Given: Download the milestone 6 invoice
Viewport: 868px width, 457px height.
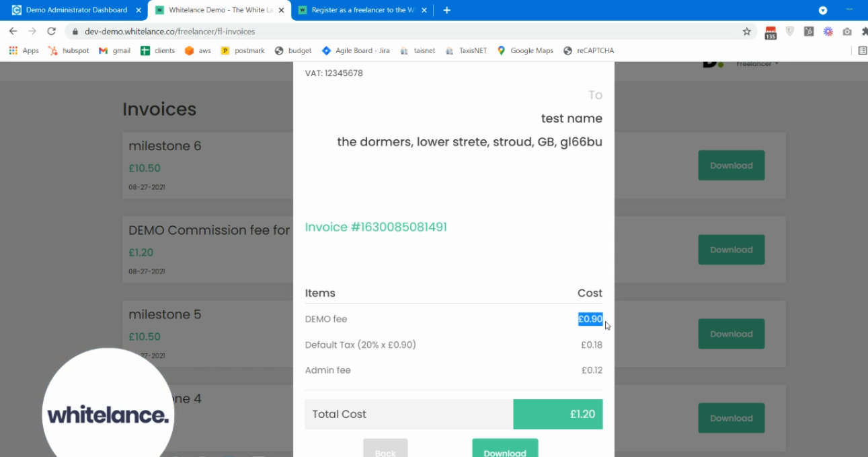Looking at the screenshot, I should [732, 166].
